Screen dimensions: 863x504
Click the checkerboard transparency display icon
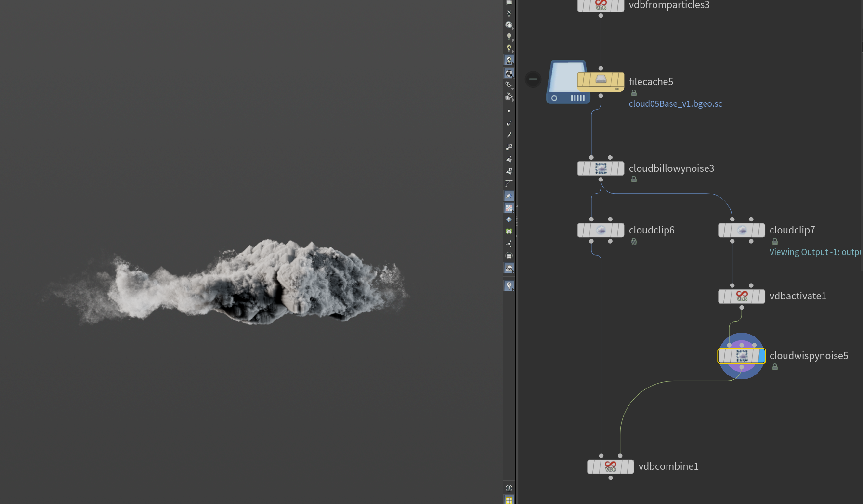509,207
